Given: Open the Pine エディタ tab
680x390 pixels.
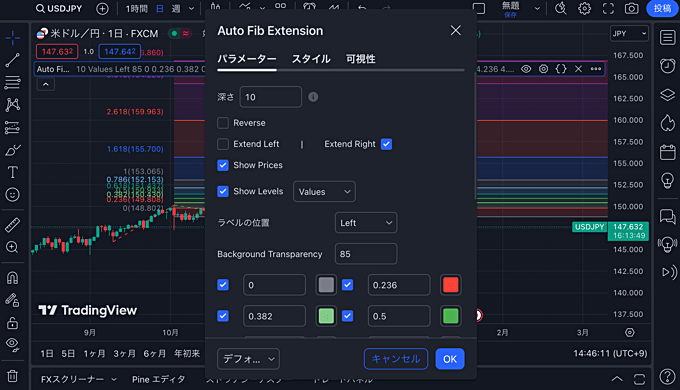Looking at the screenshot, I should pyautogui.click(x=158, y=380).
